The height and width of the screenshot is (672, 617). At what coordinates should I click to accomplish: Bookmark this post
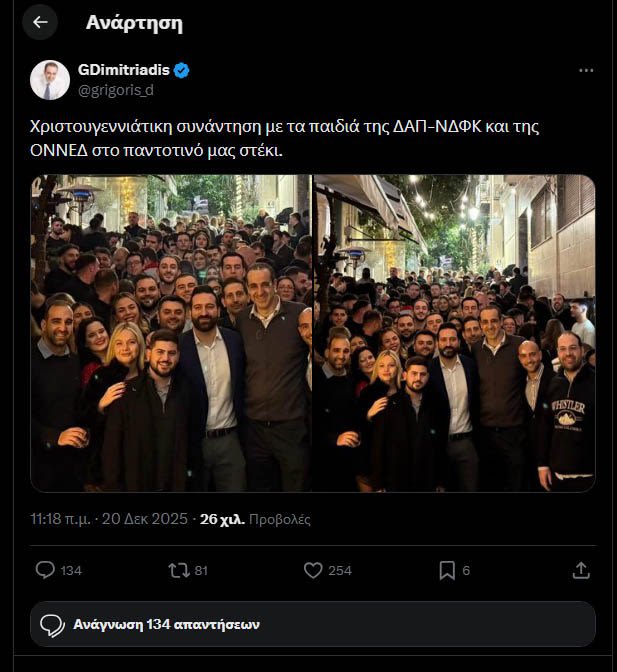click(447, 570)
